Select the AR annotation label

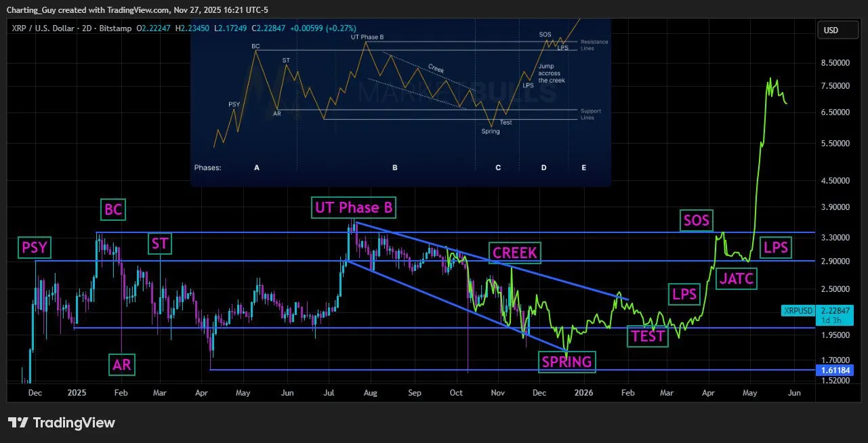(121, 365)
